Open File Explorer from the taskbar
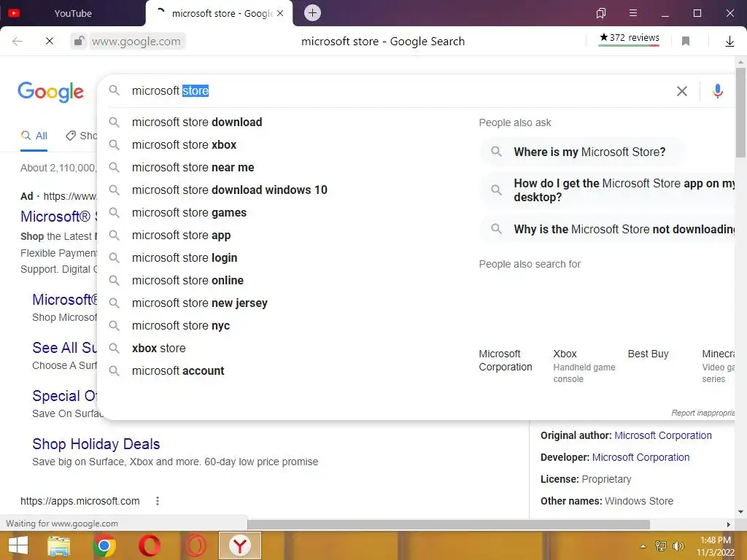 (58, 545)
